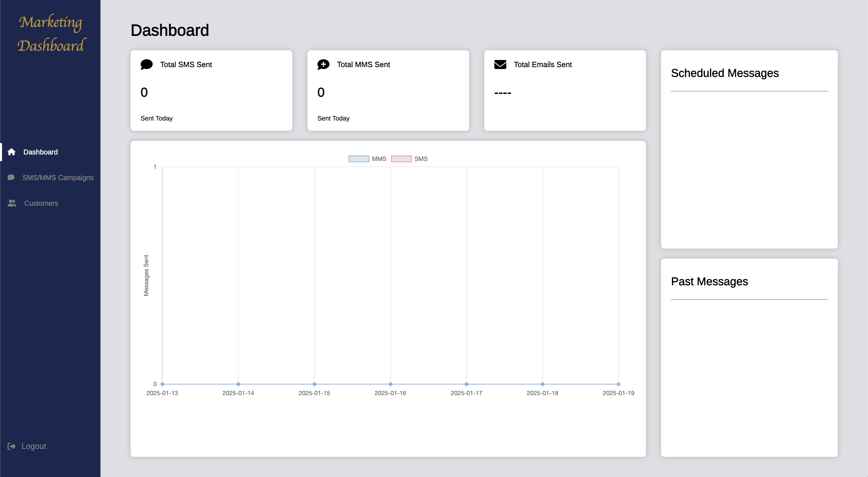Click the y-axis label 1
Screen dimensions: 868x477
(155, 167)
